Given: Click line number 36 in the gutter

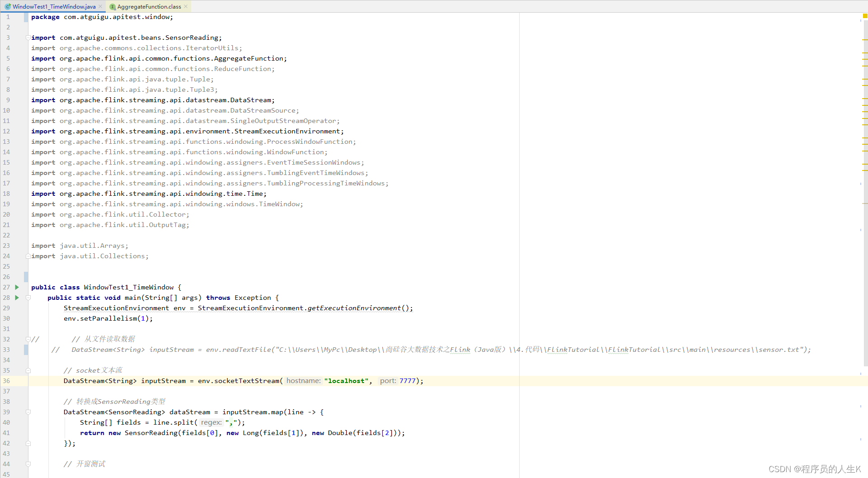Looking at the screenshot, I should (x=6, y=381).
